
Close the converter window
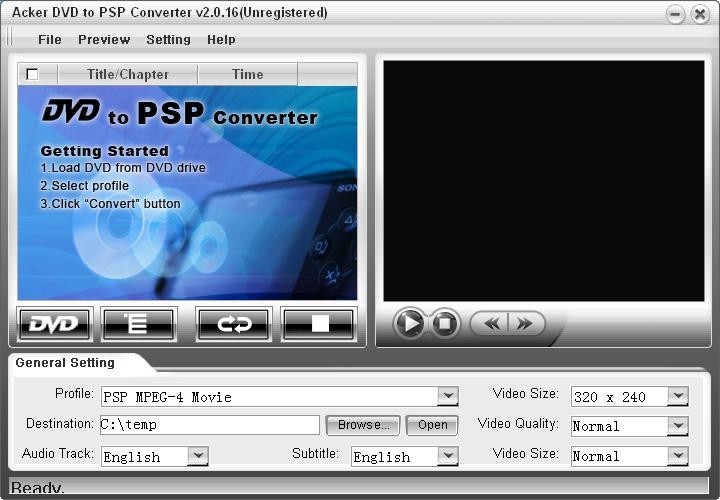click(700, 15)
